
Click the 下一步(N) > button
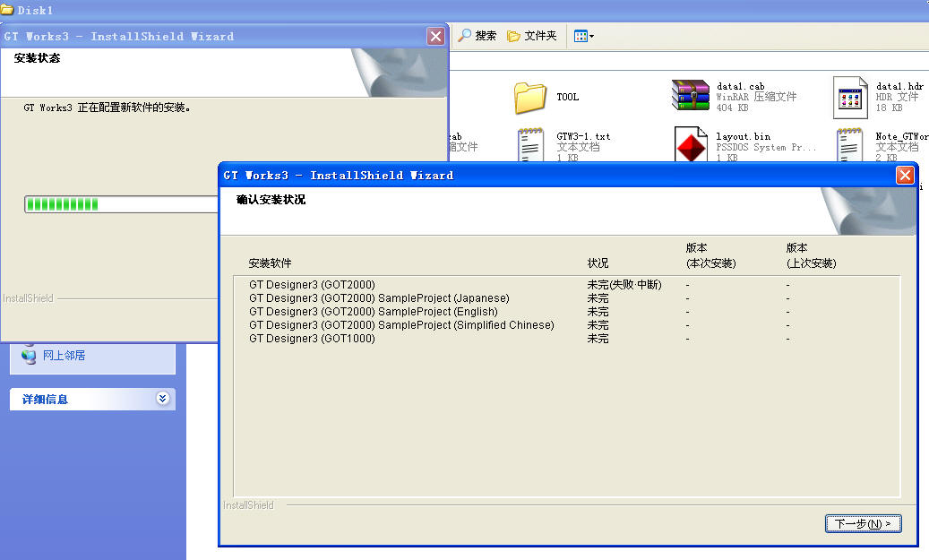tap(863, 523)
